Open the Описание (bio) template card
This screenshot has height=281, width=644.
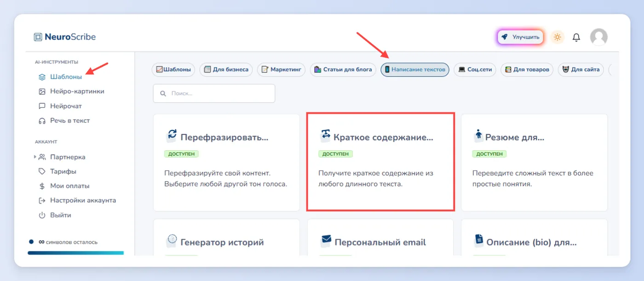(535, 237)
